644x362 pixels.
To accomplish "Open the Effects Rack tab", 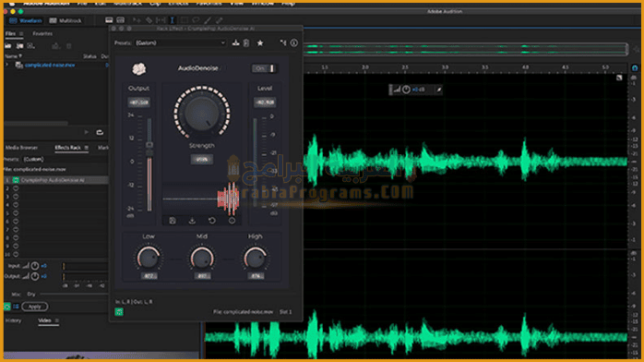I will [67, 148].
